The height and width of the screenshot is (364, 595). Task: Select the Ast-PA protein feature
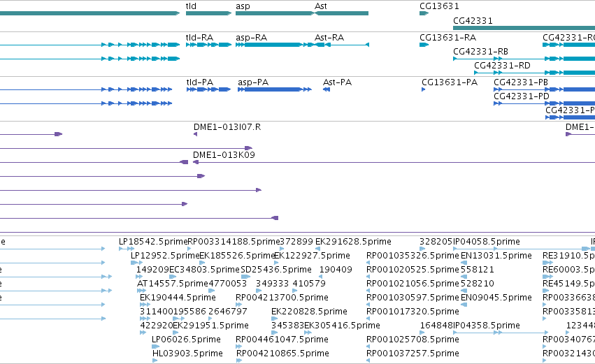[327, 89]
